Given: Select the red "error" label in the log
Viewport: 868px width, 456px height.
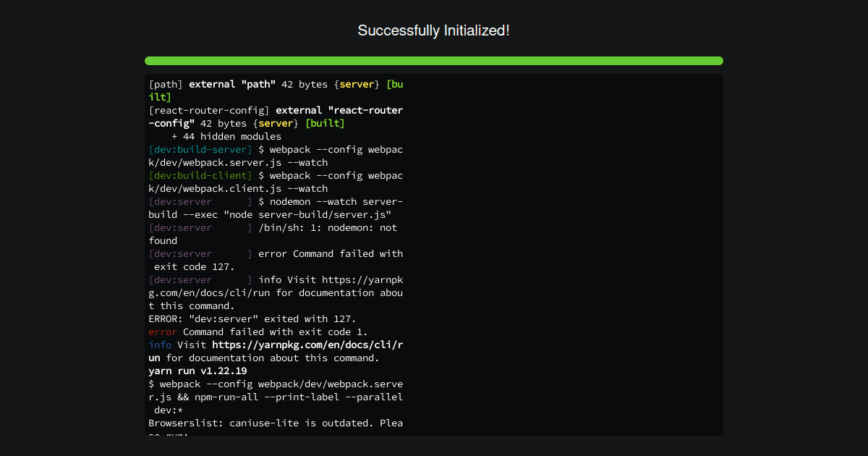Looking at the screenshot, I should 161,332.
